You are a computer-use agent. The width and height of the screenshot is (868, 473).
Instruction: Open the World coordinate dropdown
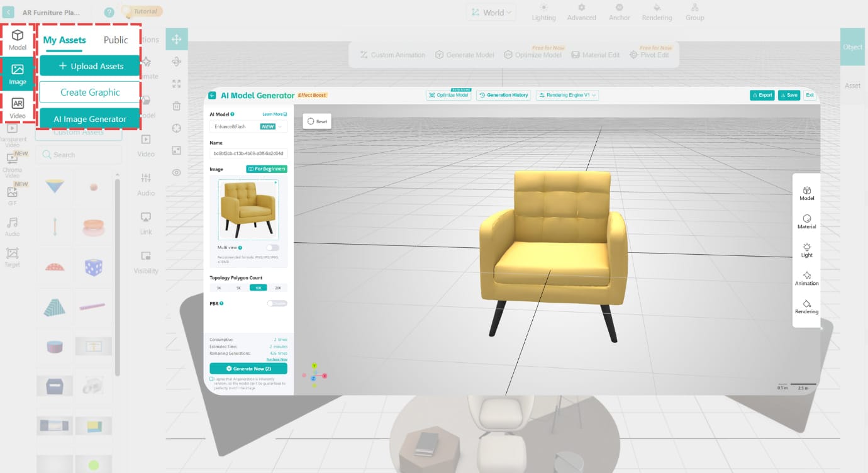tap(490, 12)
